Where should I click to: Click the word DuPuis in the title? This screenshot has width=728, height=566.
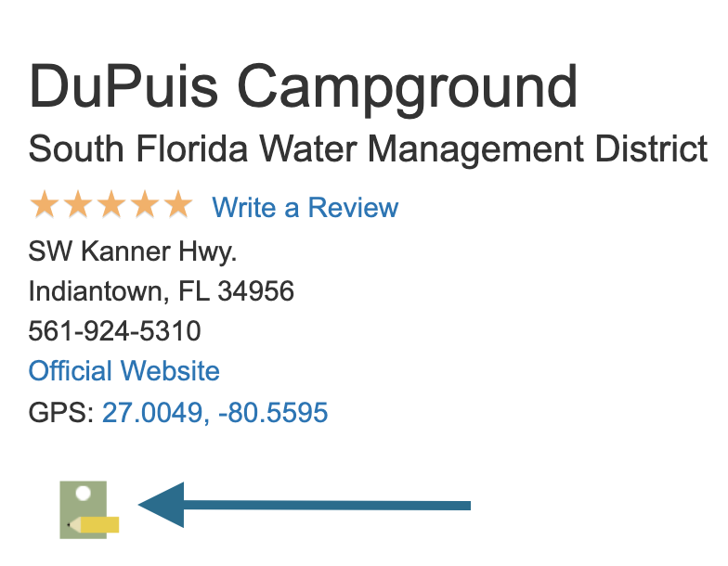coord(123,87)
